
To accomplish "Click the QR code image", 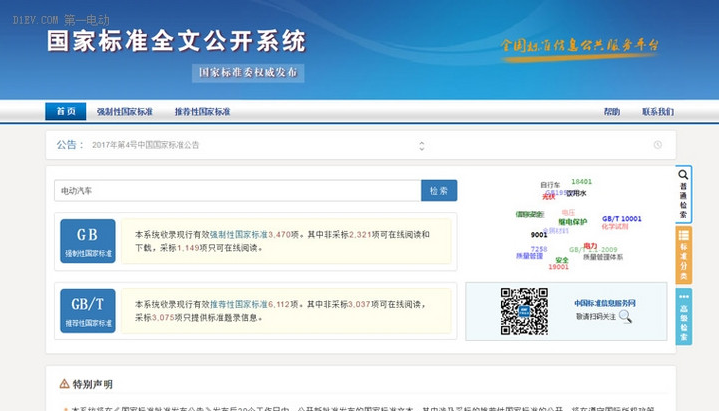I will [x=524, y=311].
